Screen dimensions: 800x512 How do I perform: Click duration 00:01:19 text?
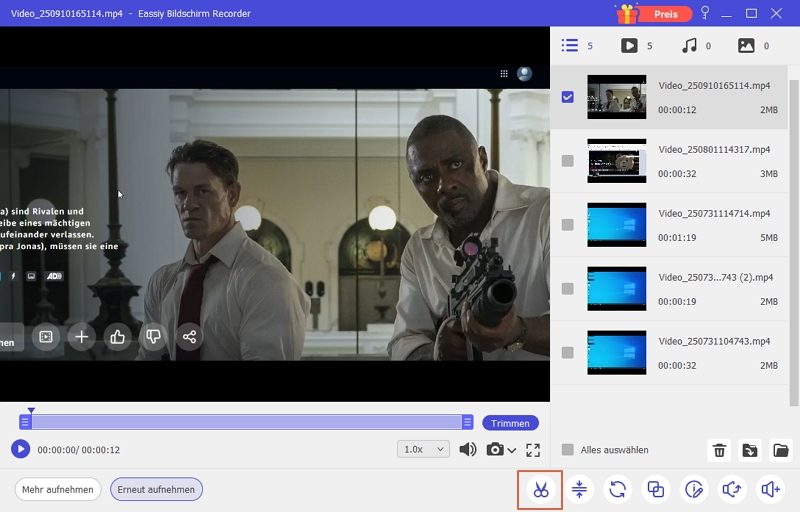point(677,238)
